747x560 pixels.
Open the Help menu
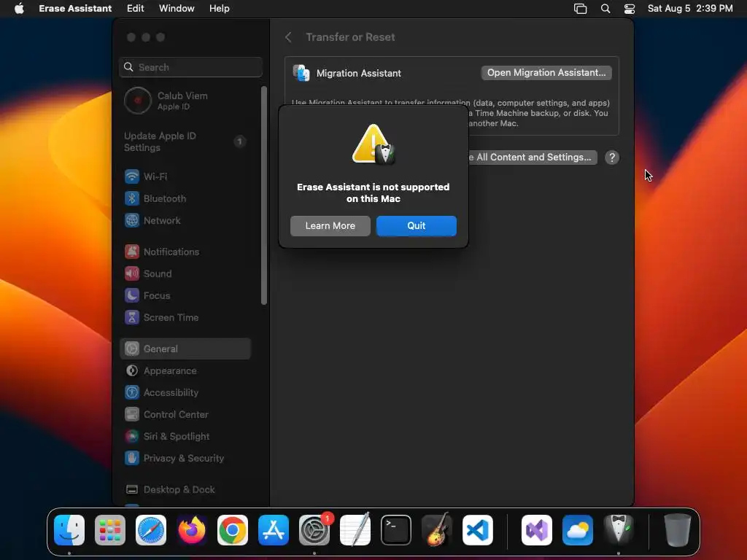coord(219,9)
